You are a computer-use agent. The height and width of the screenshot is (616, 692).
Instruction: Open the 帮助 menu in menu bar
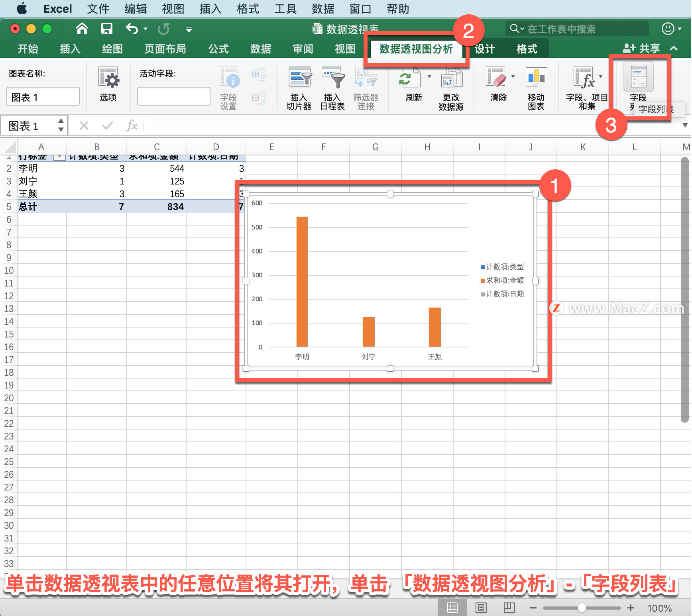point(398,9)
